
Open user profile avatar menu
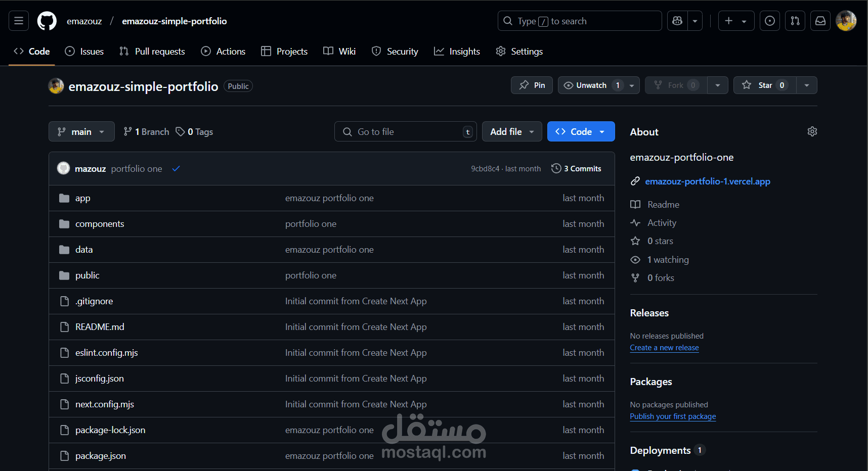(846, 21)
